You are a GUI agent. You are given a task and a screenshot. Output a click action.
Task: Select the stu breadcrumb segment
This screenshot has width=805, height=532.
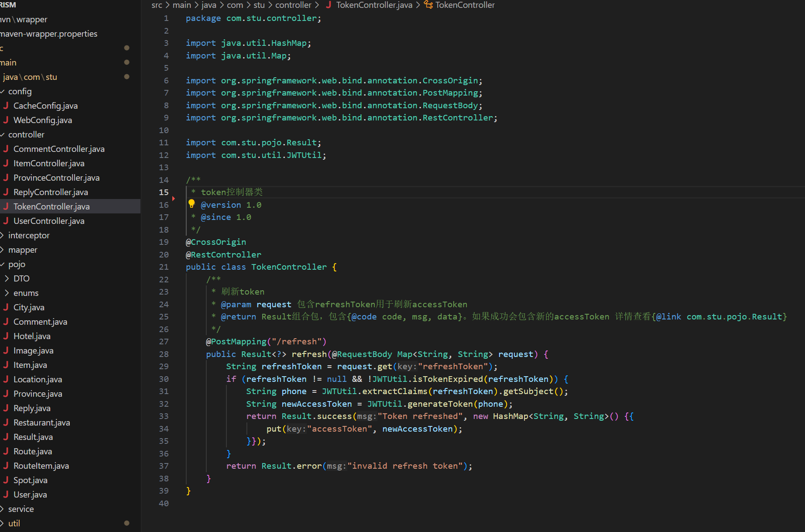259,5
